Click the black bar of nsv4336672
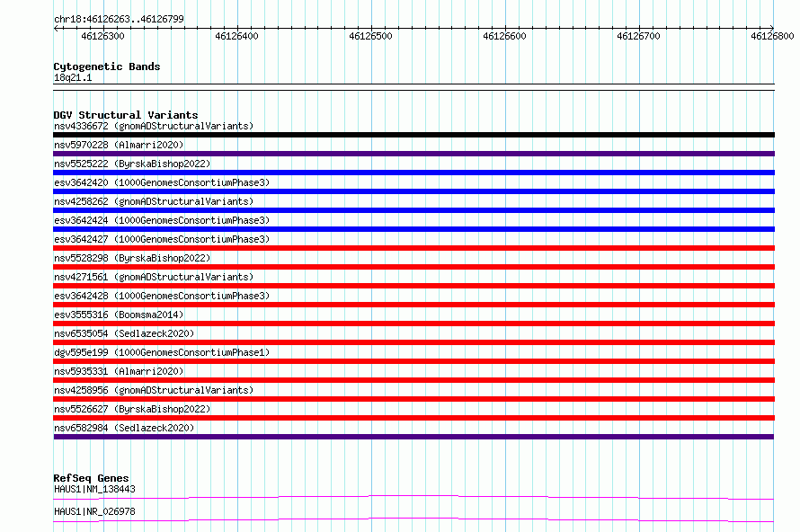 [413, 135]
